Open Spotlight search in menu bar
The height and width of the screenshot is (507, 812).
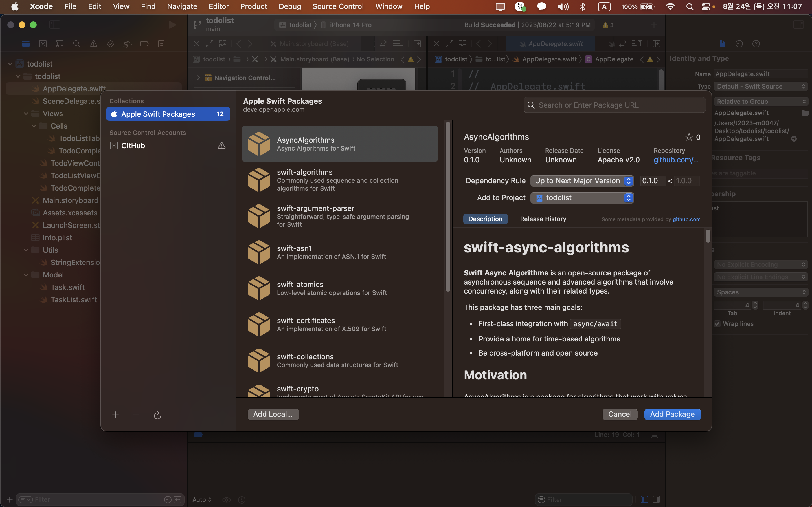[690, 7]
